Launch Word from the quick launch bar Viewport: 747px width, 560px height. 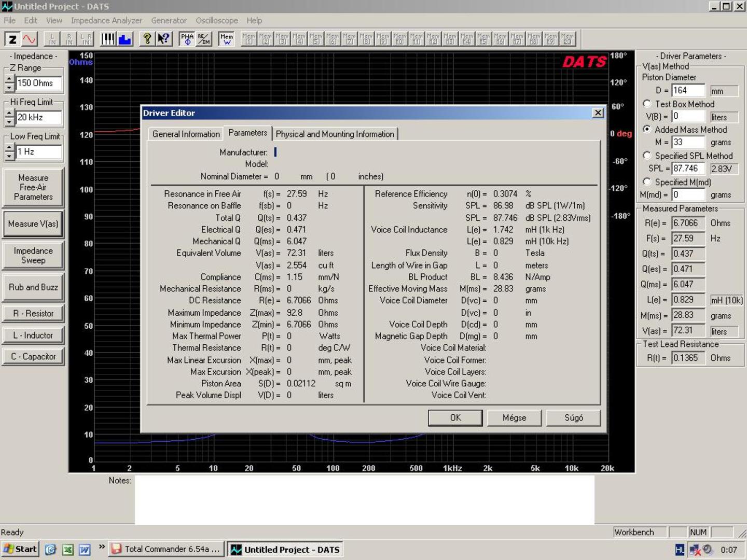[x=85, y=550]
